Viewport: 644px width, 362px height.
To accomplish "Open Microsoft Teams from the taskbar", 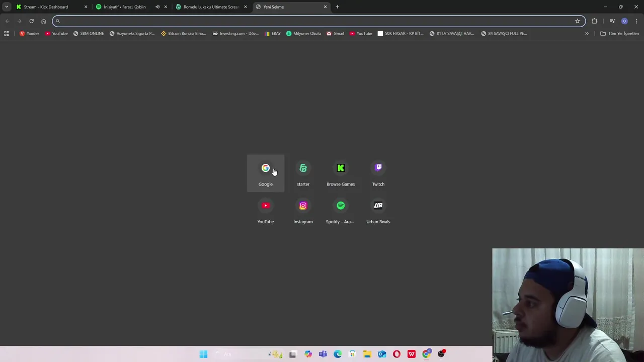I will [x=323, y=354].
